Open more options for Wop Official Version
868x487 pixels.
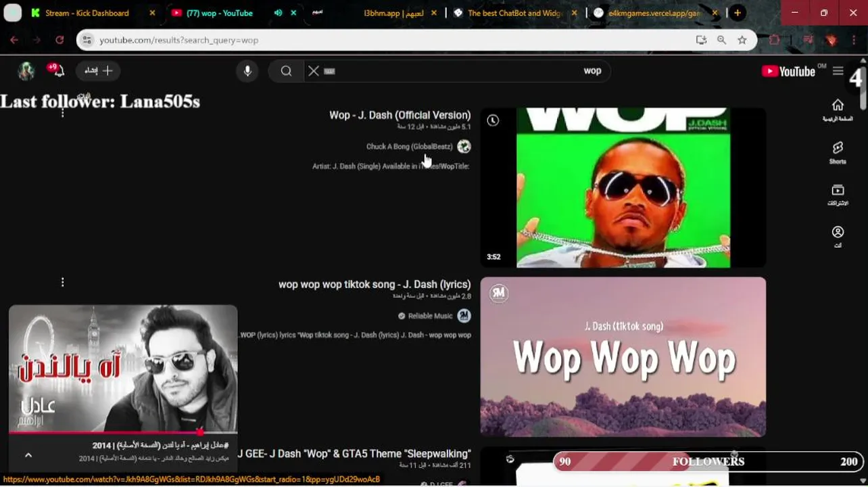62,113
